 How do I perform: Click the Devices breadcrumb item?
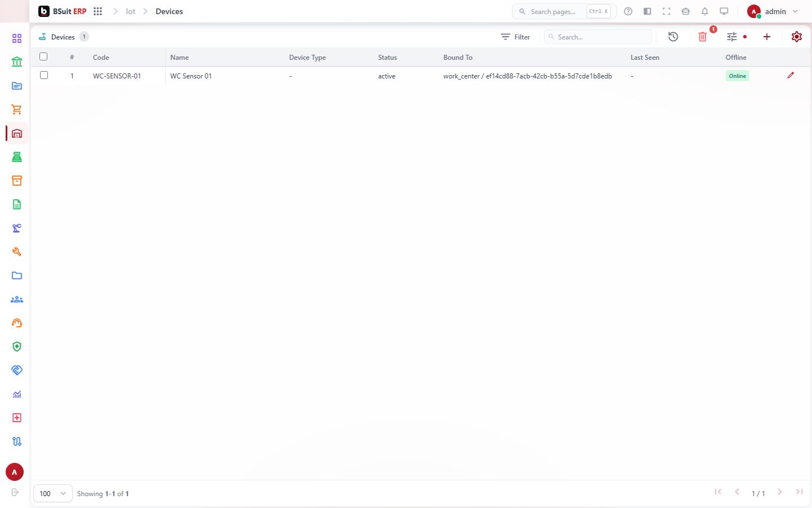point(169,11)
